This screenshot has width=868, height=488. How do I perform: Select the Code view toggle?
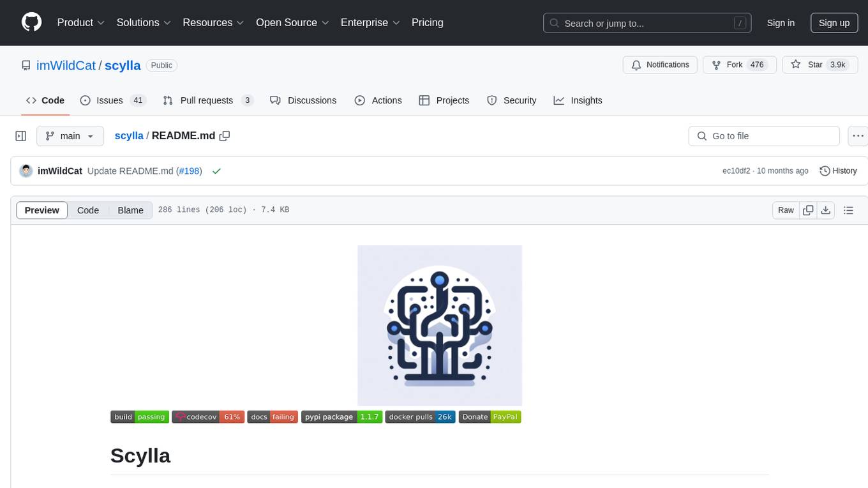coord(88,210)
